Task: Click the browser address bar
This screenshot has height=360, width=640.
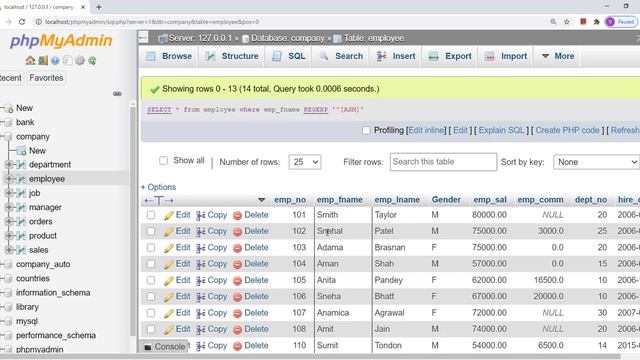Action: (286, 22)
